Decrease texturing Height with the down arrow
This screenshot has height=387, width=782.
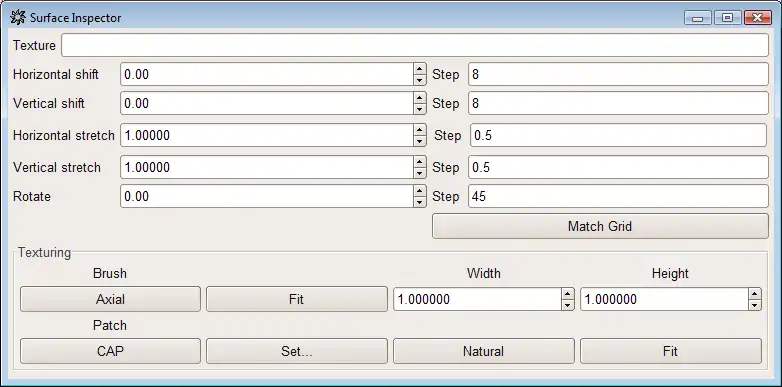755,305
